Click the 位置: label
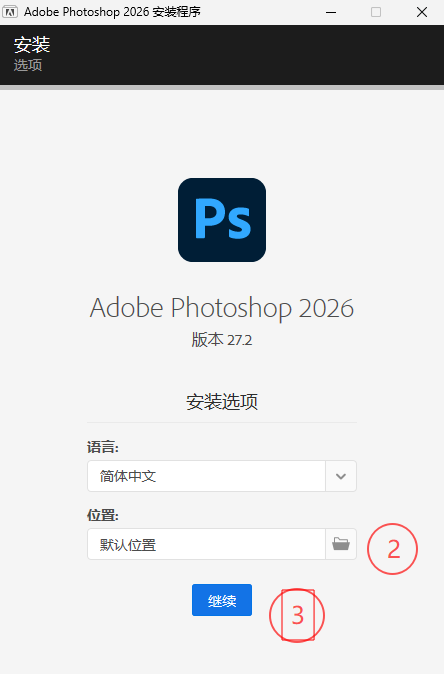Screen dimensions: 444x674 [x=103, y=515]
